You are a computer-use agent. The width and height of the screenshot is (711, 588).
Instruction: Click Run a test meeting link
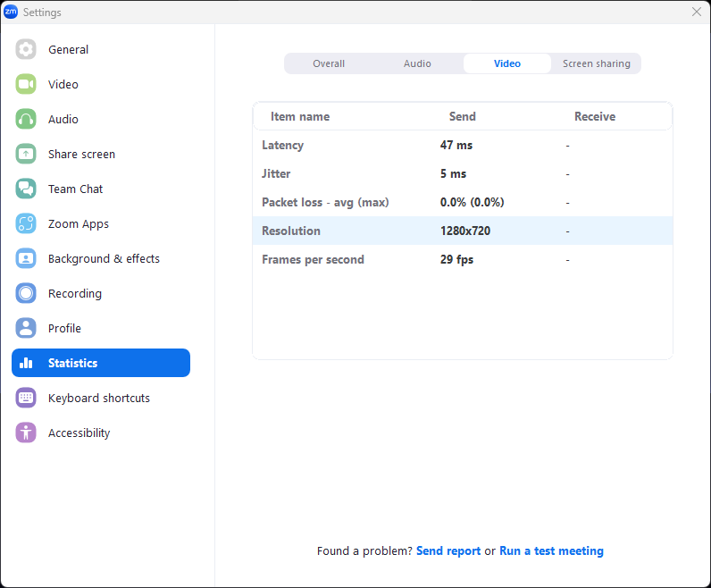tap(551, 551)
